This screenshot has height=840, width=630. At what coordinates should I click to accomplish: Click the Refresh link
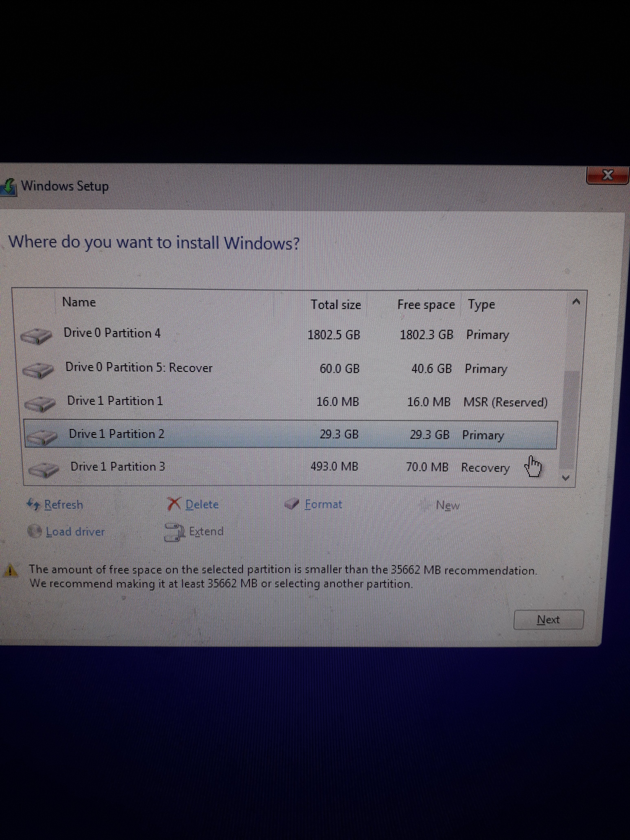click(x=63, y=505)
